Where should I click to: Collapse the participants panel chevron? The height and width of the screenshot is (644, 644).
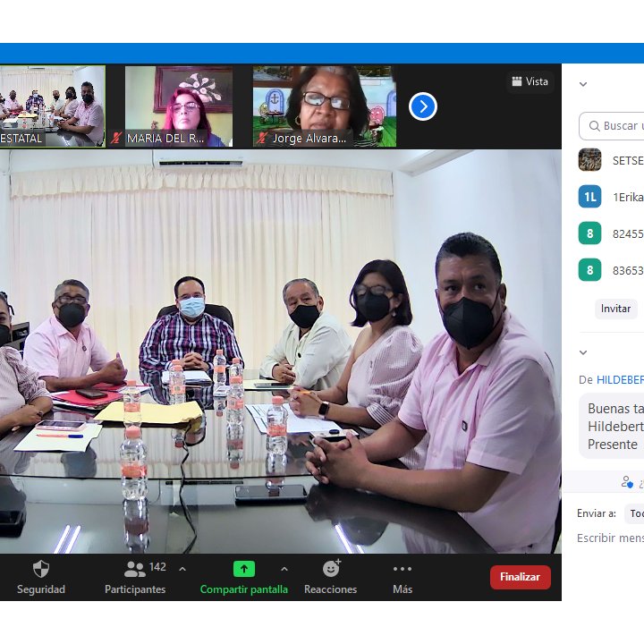pyautogui.click(x=583, y=85)
